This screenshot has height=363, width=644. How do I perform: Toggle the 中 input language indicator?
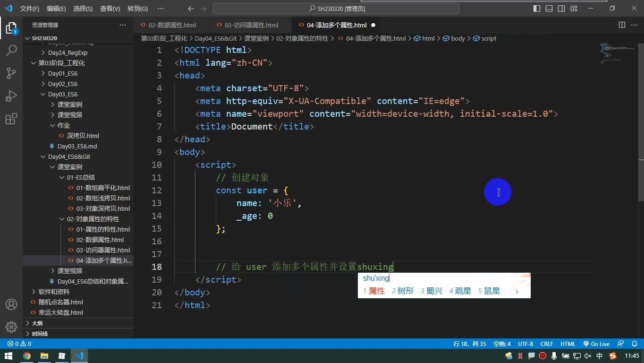click(600, 356)
